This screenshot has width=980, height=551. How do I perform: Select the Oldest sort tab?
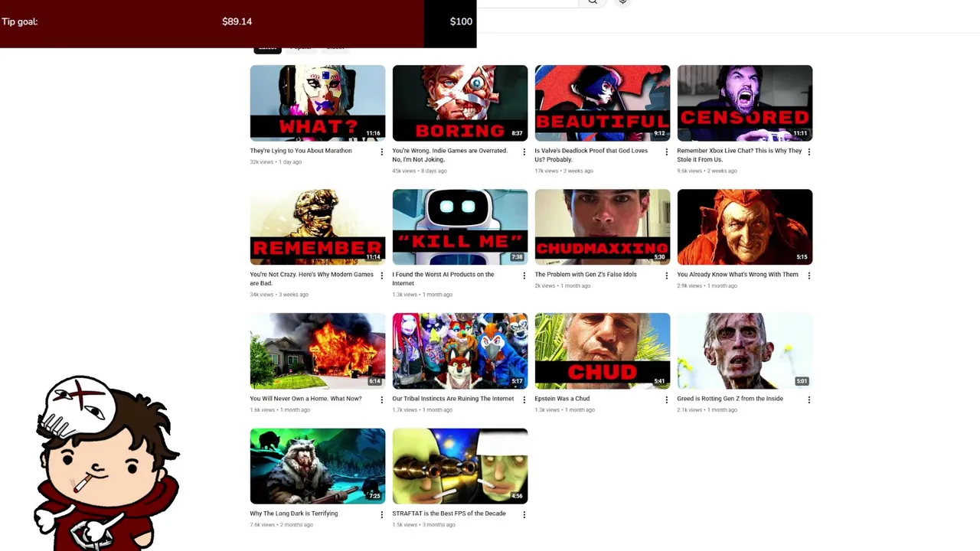tap(335, 48)
